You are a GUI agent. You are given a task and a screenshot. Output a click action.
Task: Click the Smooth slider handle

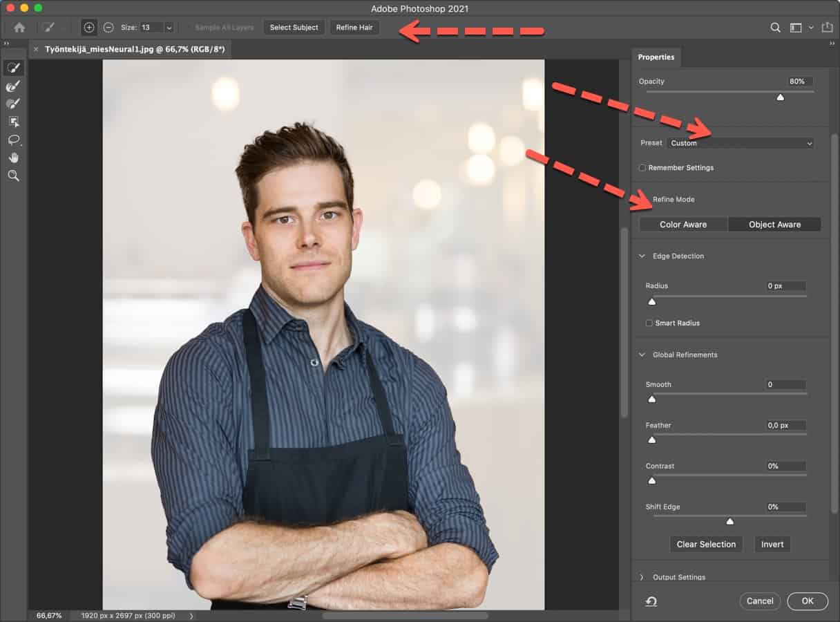coord(651,399)
